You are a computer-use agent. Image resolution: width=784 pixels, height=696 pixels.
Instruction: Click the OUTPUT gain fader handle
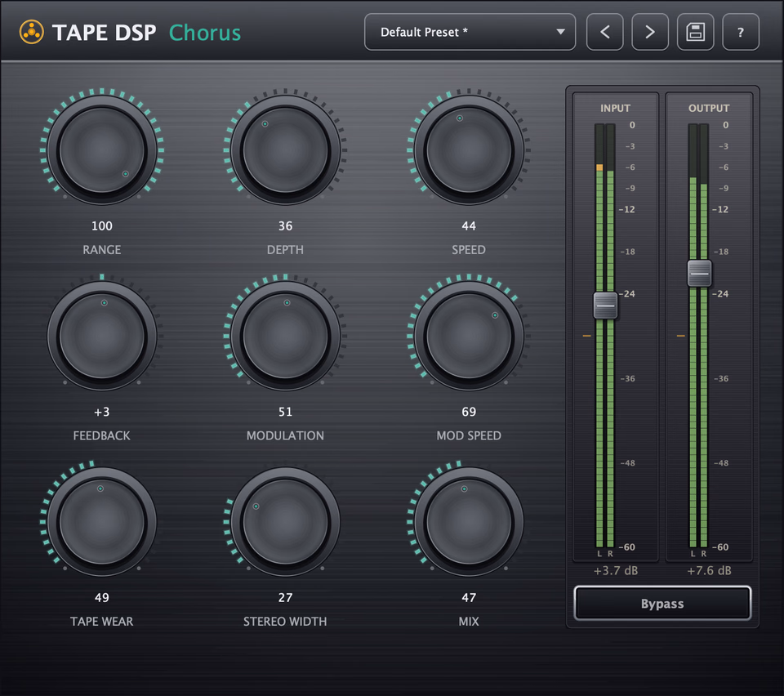click(x=699, y=273)
